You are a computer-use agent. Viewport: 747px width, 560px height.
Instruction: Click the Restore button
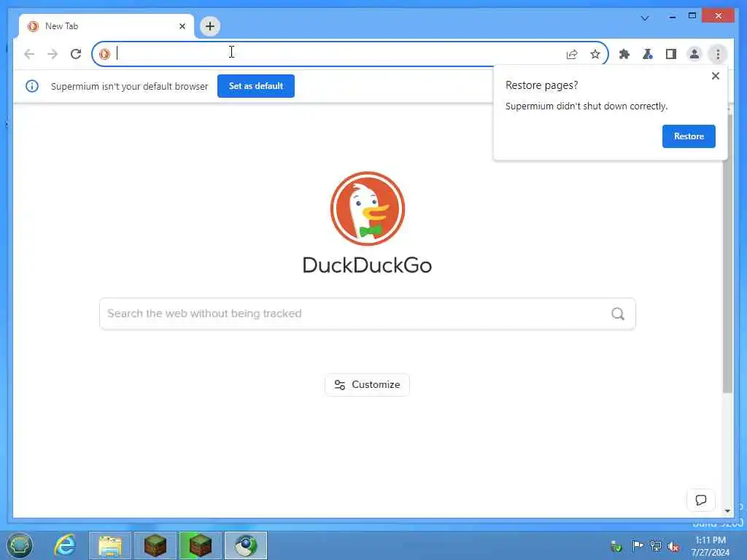coord(689,136)
